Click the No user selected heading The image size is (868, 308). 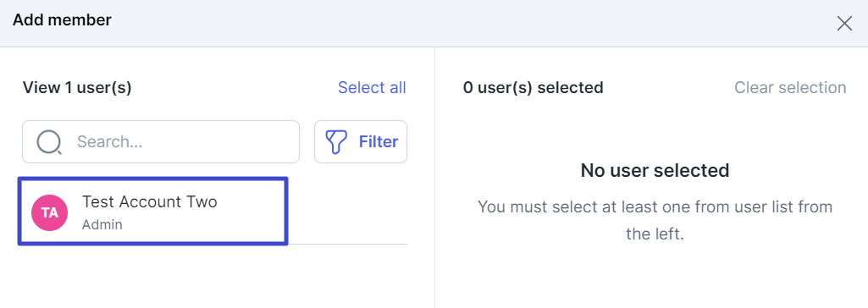[x=655, y=170]
